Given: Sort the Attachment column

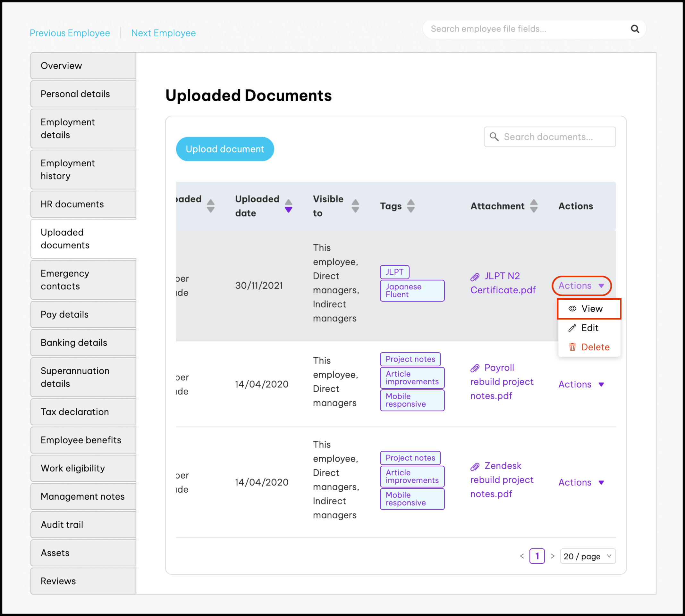Looking at the screenshot, I should (x=533, y=206).
